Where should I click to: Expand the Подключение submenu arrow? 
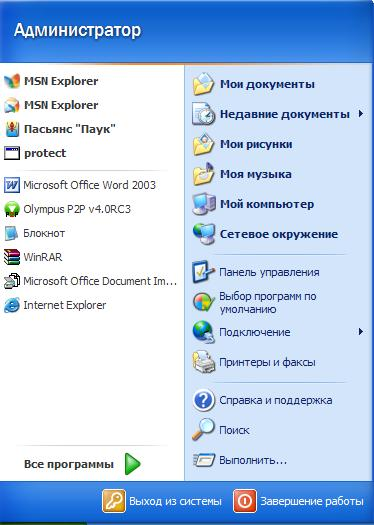tap(361, 332)
